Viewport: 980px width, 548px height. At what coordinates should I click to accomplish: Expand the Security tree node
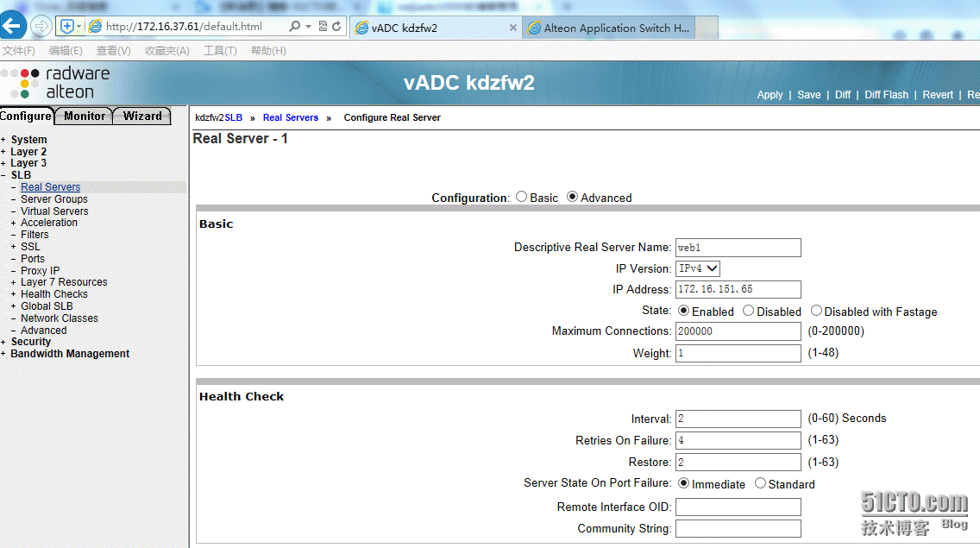pyautogui.click(x=3, y=342)
